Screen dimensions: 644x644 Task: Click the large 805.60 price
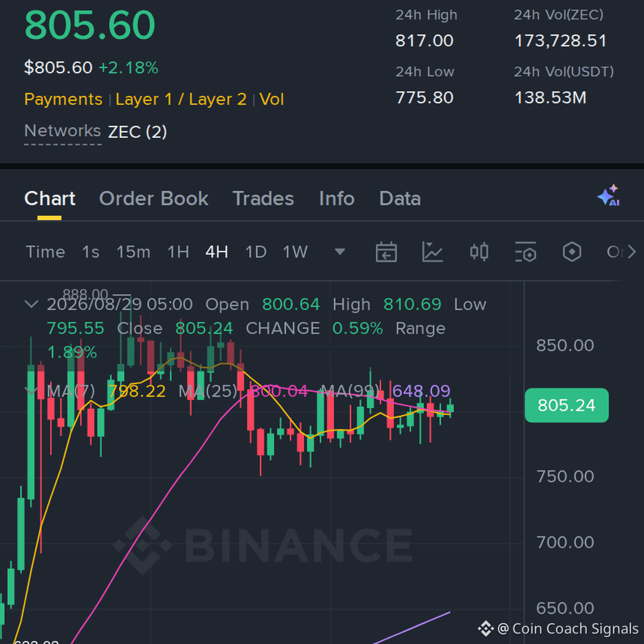90,25
